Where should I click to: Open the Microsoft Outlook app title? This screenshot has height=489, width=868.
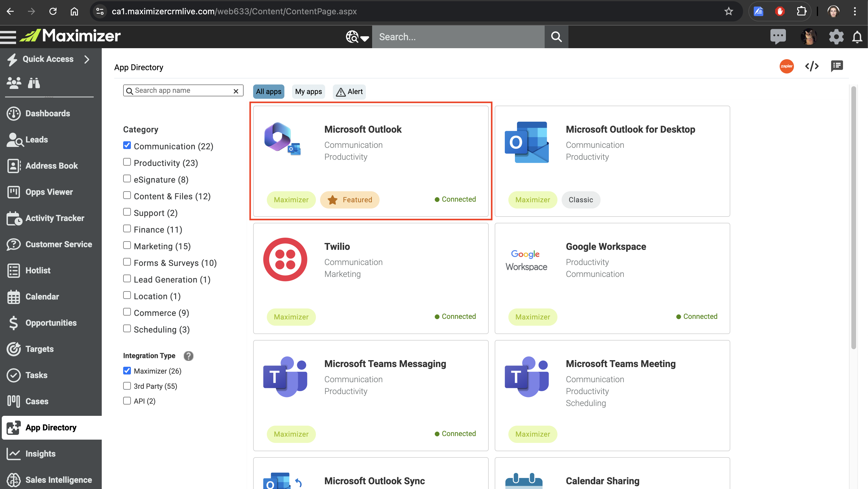[363, 129]
